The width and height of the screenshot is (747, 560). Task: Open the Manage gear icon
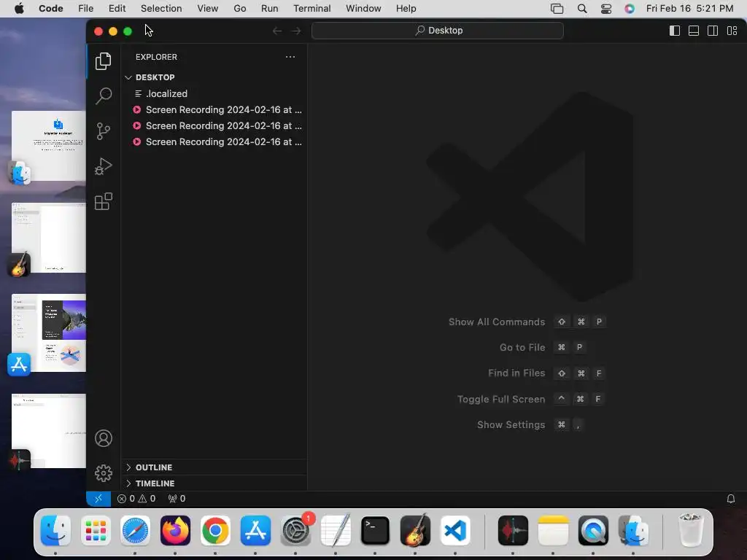[x=103, y=472]
